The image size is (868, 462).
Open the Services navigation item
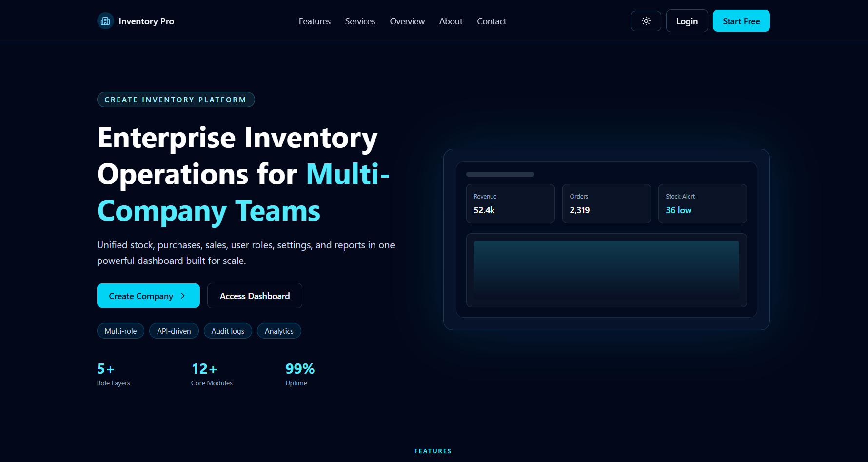(x=360, y=21)
